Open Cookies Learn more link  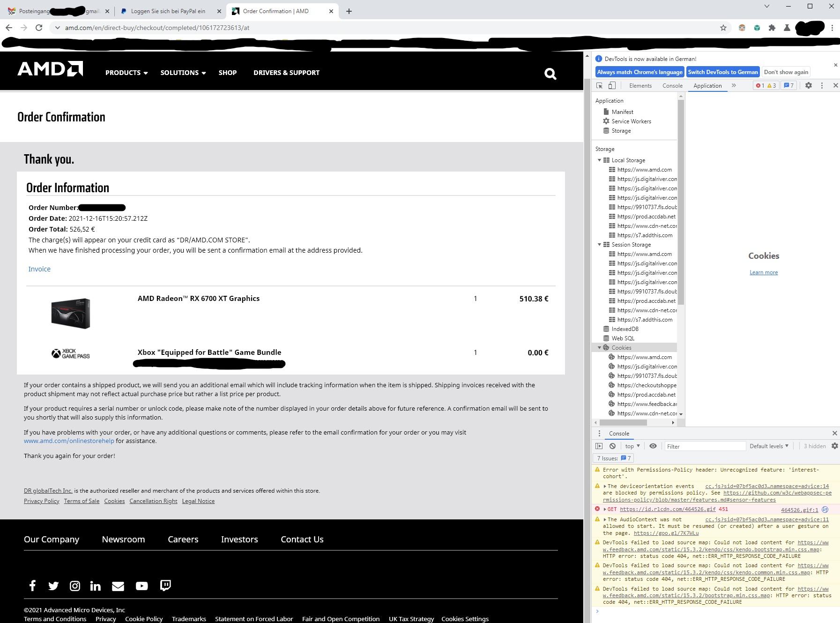click(x=764, y=272)
